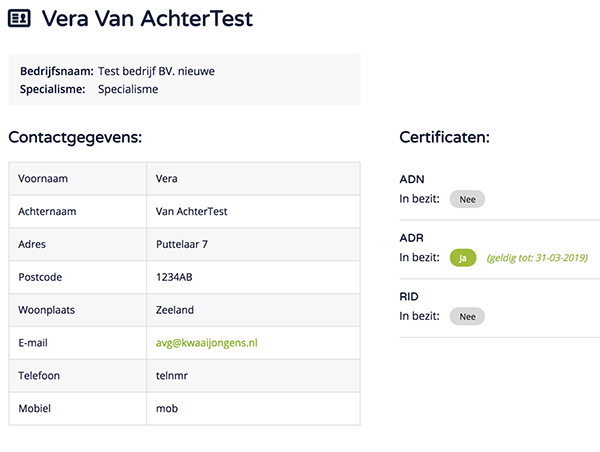This screenshot has width=600, height=452.
Task: Click the ADR validity date text
Action: (x=537, y=258)
